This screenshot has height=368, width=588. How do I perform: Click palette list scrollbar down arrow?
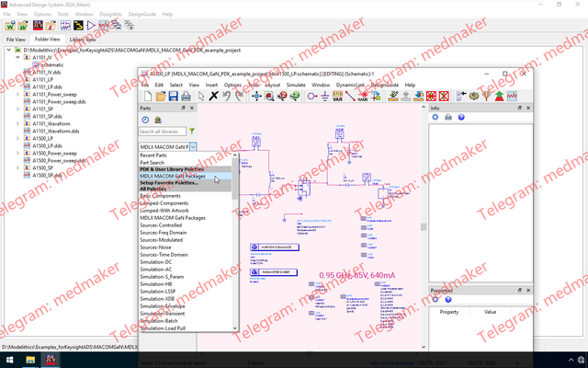[235, 328]
